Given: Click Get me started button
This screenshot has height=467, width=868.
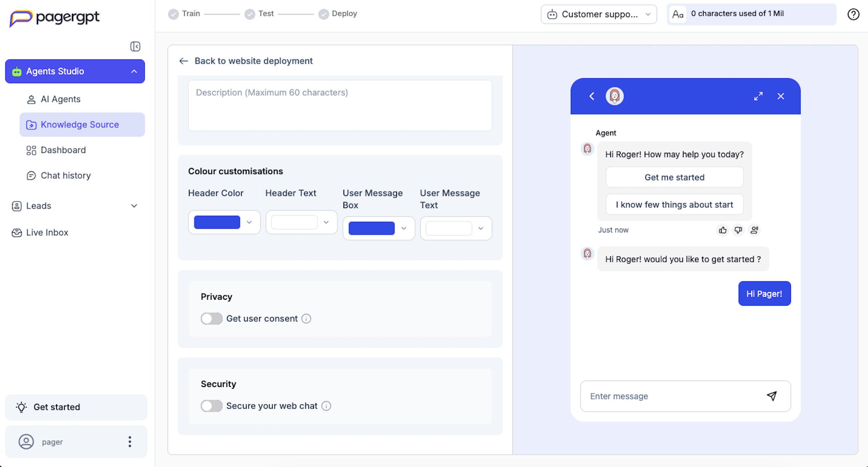Looking at the screenshot, I should [674, 177].
